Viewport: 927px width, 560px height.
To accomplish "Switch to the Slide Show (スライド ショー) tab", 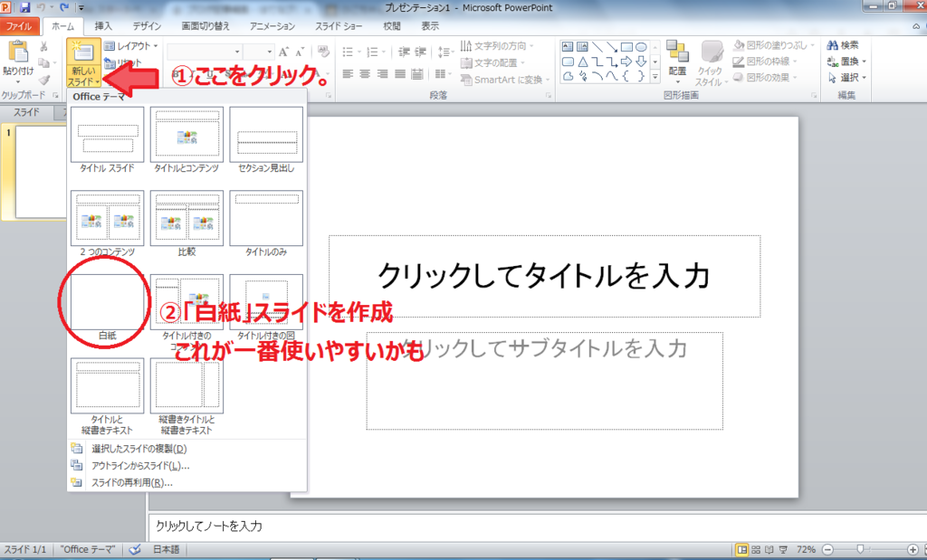I will 339,26.
